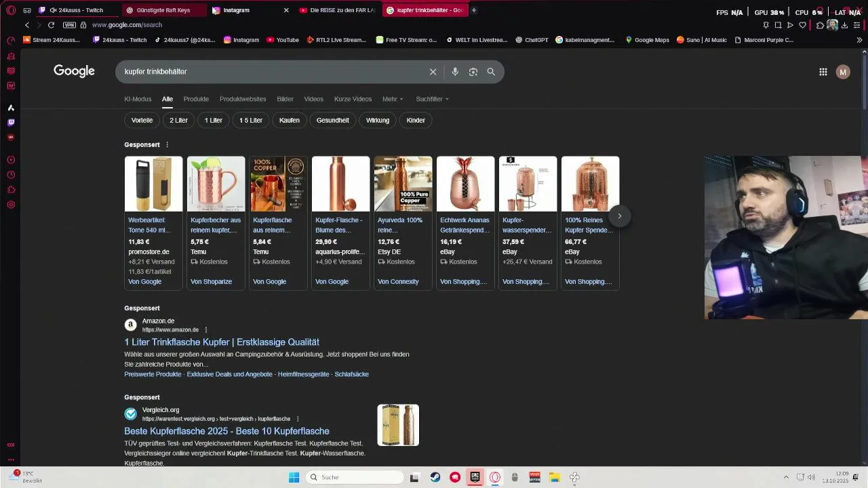Switch to the Die REISE YouTube tab
This screenshot has width=868, height=488.
point(337,10)
